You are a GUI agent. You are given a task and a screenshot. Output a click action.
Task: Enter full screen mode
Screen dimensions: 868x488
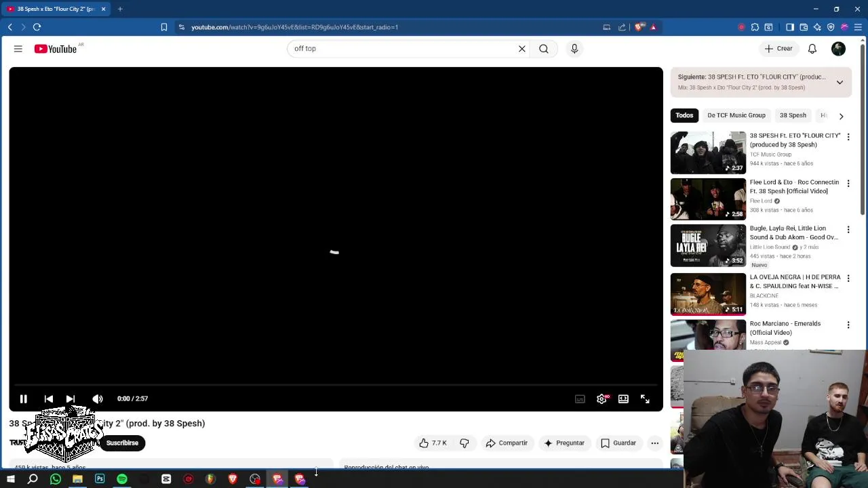coord(645,399)
